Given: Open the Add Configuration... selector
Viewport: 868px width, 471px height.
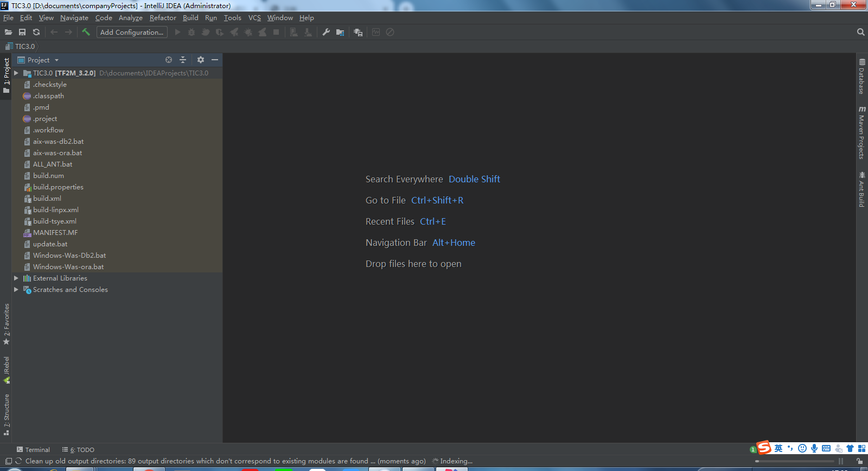Looking at the screenshot, I should [x=132, y=32].
